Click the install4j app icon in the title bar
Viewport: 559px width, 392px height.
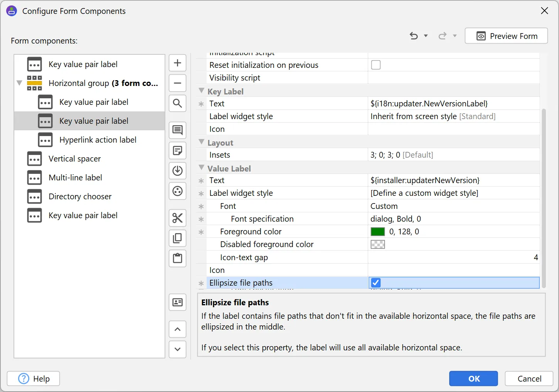[12, 11]
